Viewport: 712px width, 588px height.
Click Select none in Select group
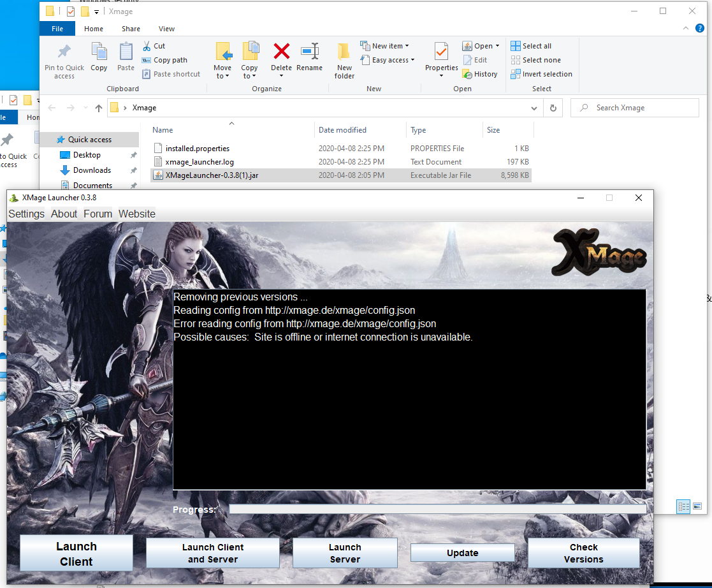pos(536,60)
